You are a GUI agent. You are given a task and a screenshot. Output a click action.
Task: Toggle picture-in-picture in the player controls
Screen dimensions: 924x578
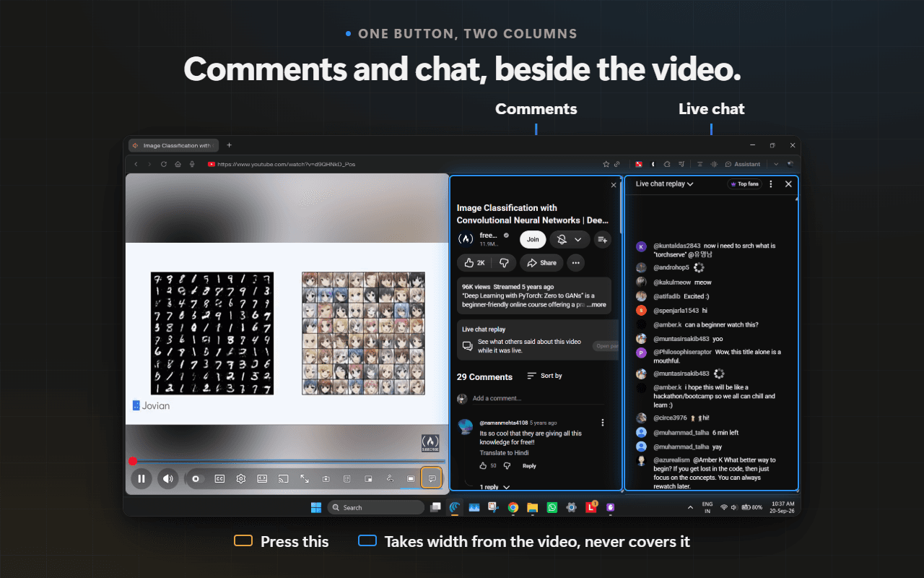click(x=368, y=478)
